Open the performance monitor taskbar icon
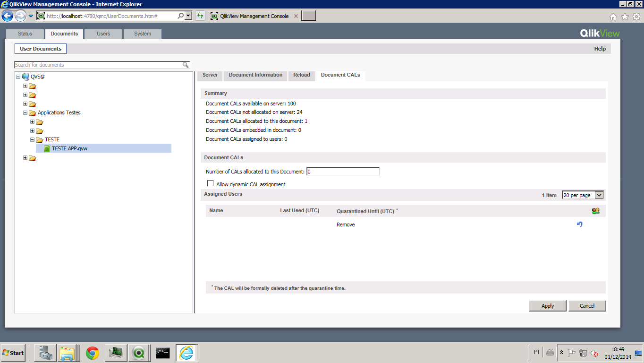The width and height of the screenshot is (644, 363). pyautogui.click(x=116, y=353)
